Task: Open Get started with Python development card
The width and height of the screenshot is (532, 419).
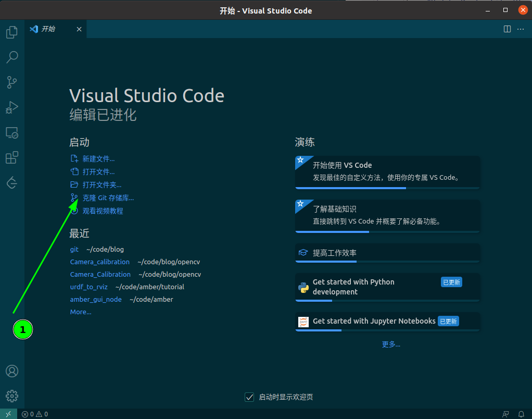Action: (x=387, y=287)
